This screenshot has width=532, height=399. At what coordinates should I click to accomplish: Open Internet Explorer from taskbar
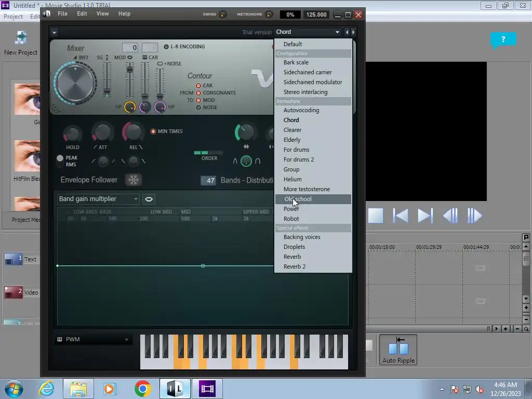tap(46, 389)
